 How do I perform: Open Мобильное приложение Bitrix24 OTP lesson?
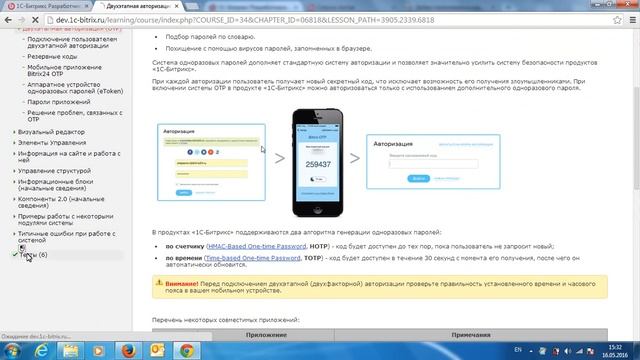pos(64,70)
